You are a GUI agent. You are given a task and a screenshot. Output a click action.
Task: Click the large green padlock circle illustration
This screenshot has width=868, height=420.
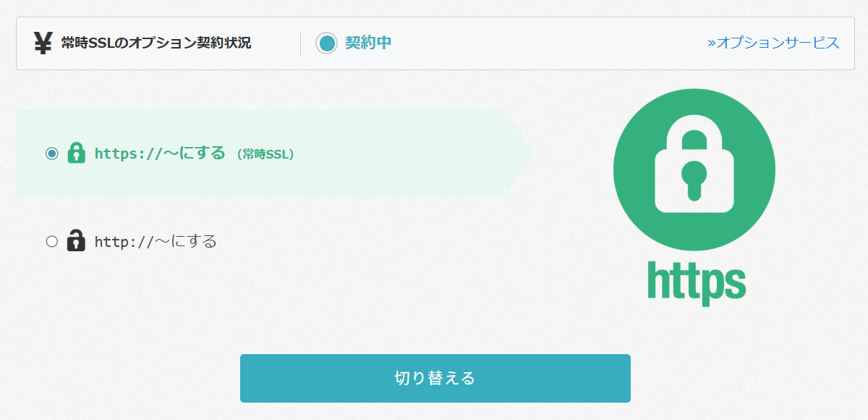click(x=694, y=169)
